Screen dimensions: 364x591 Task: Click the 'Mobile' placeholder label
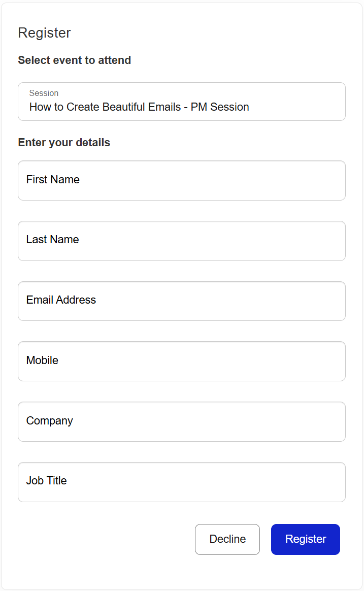point(42,360)
